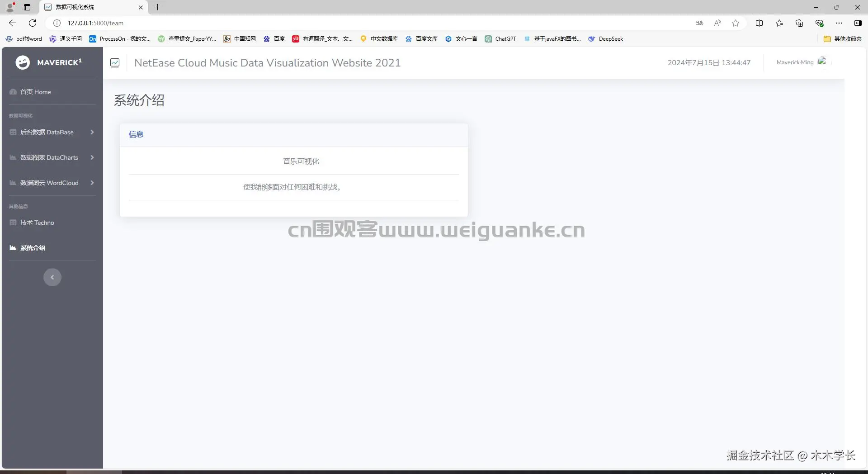This screenshot has height=474, width=868.
Task: Expand 数据词云 WordCloud submenu arrow
Action: click(x=92, y=183)
